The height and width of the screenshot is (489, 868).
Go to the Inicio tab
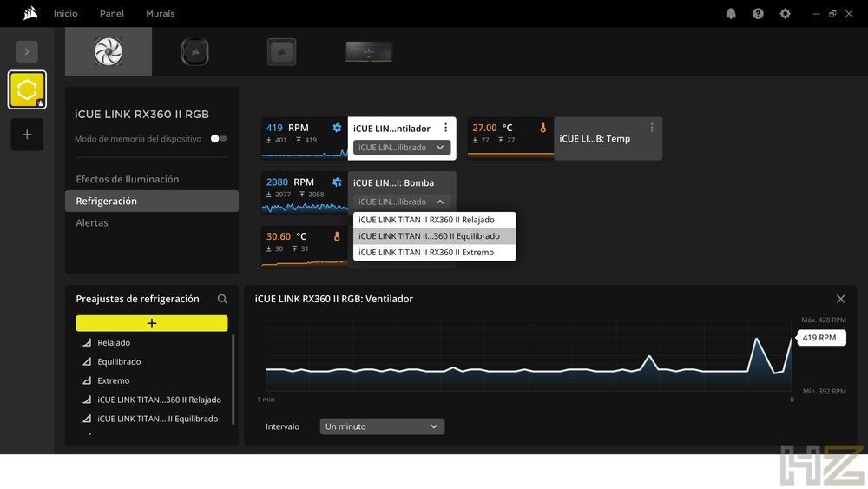click(x=65, y=13)
